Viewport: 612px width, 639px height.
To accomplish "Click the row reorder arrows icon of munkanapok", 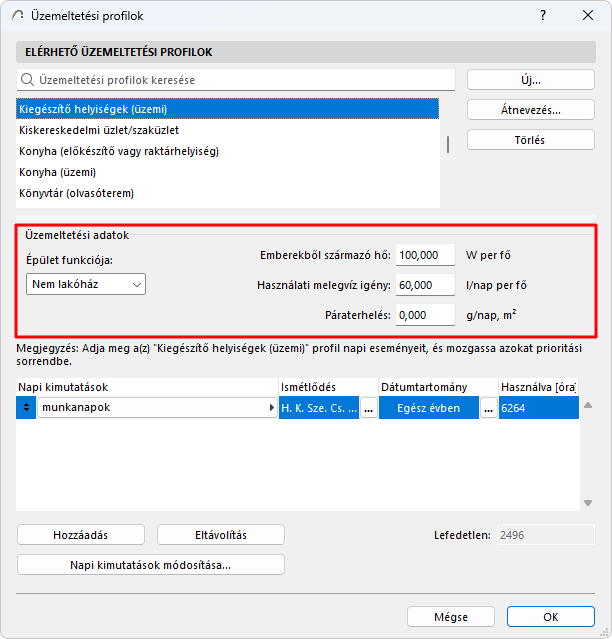I will tap(26, 407).
